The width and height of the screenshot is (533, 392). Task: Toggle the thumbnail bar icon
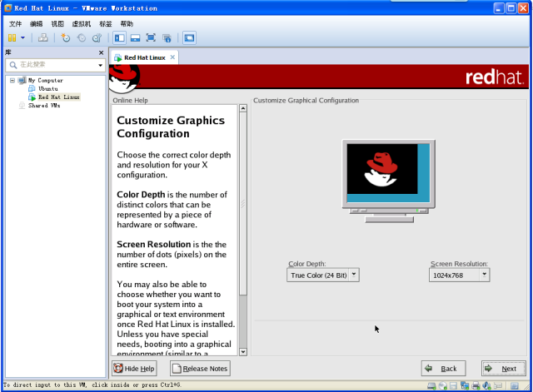click(x=135, y=37)
